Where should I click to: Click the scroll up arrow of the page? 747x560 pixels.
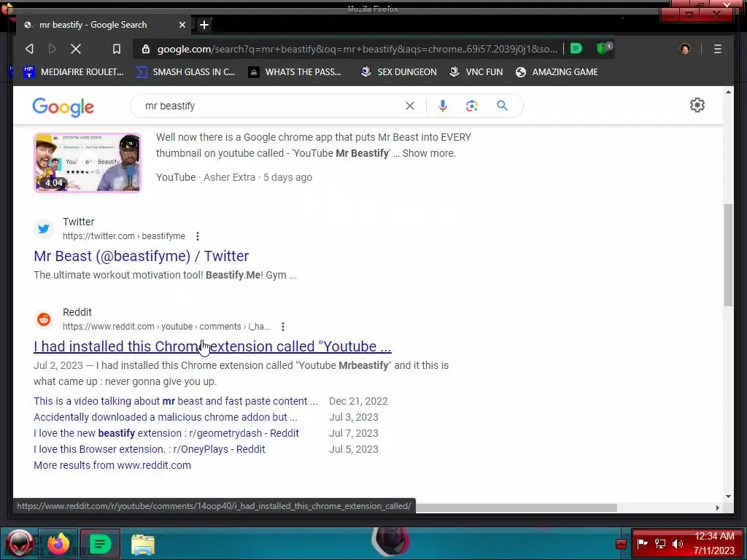click(x=728, y=91)
